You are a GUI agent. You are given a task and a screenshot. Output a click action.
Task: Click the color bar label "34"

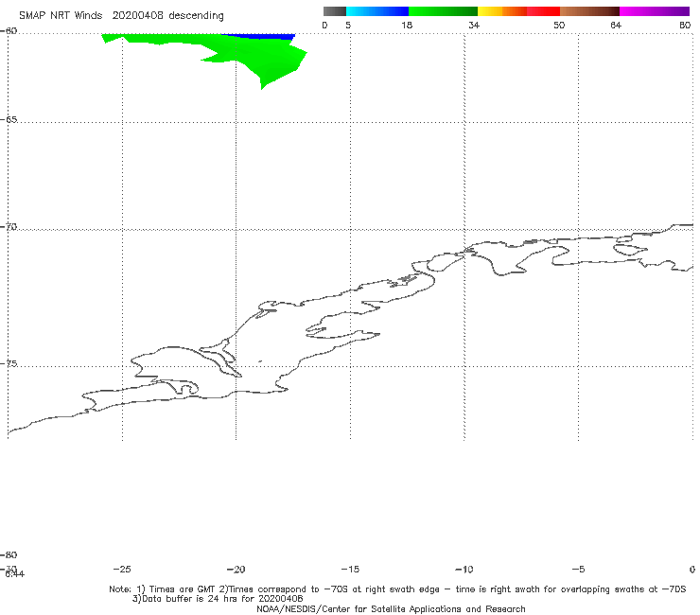[x=474, y=25]
